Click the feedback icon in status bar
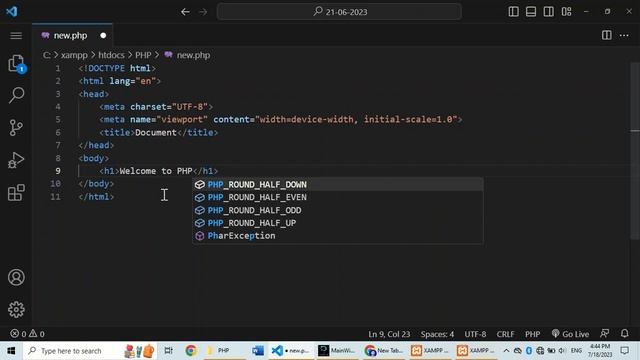This screenshot has height=360, width=640. 605,334
